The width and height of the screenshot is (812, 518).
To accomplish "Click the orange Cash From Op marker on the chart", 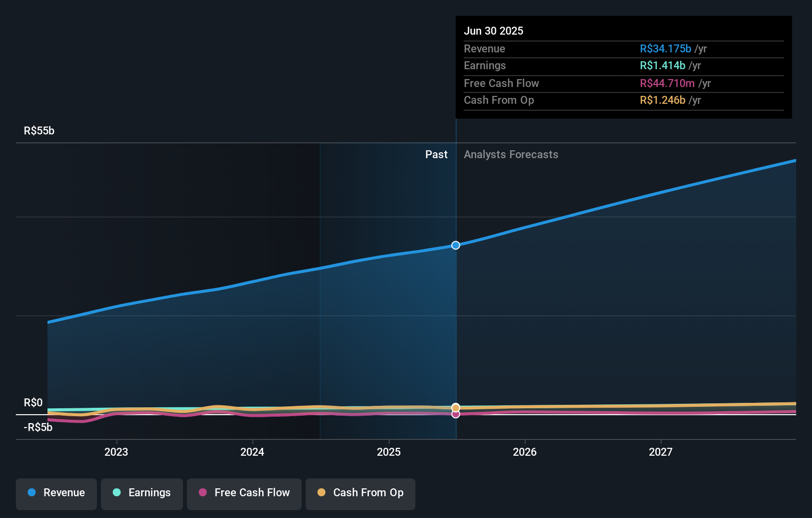I will click(455, 408).
